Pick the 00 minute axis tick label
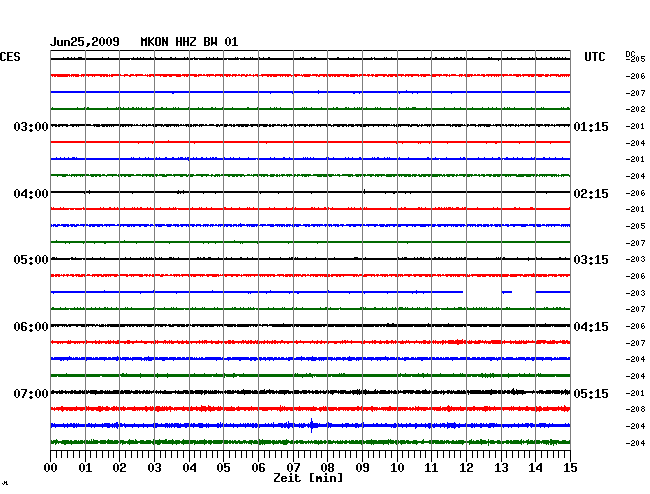650x494 pixels. coord(51,468)
